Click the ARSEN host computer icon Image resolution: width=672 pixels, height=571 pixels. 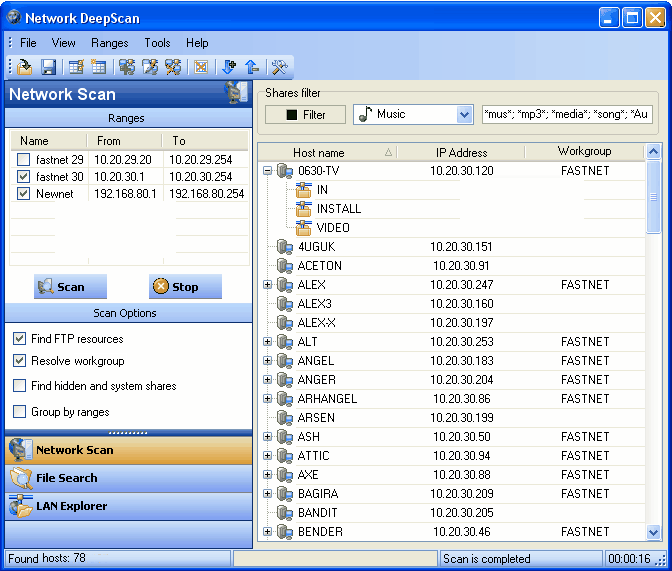[285, 418]
